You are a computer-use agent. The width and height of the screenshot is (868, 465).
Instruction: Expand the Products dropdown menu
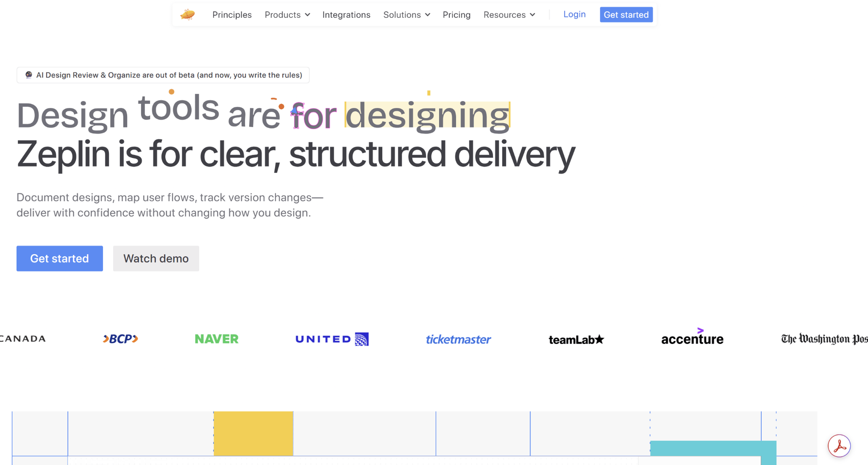coord(287,15)
